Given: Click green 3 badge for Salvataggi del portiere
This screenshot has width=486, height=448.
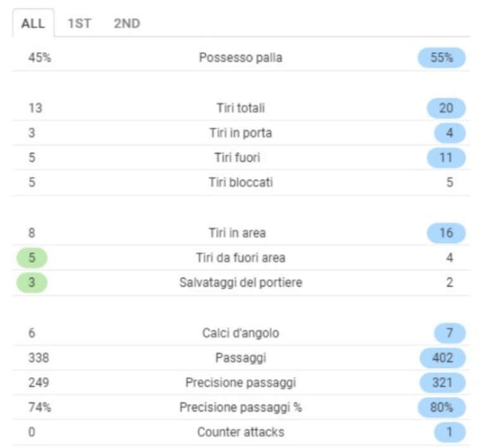Looking at the screenshot, I should pos(32,283).
